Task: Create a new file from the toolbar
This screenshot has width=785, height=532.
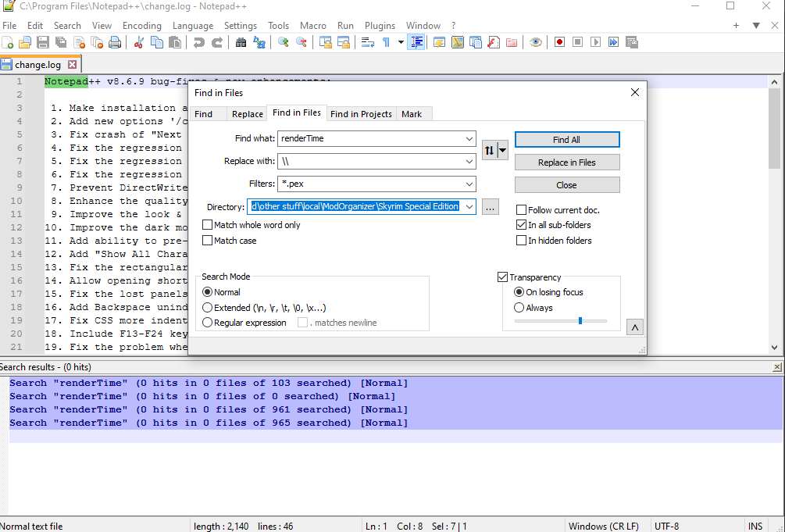Action: tap(8, 43)
